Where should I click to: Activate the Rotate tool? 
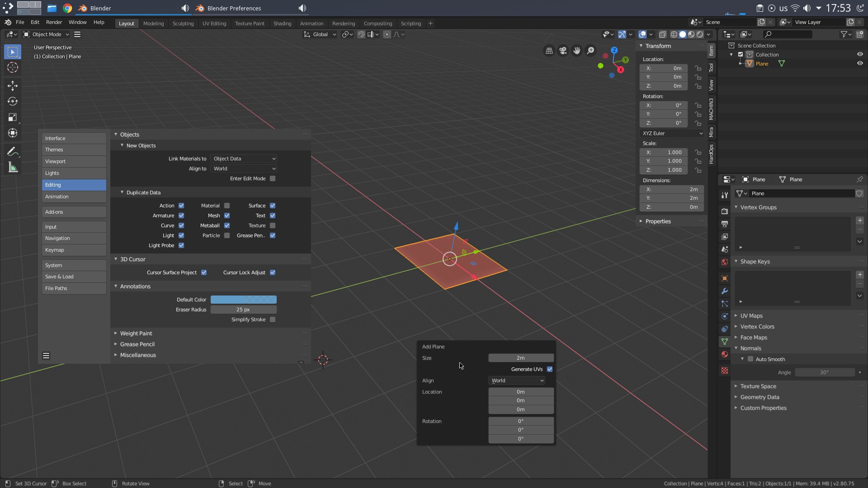coord(12,102)
